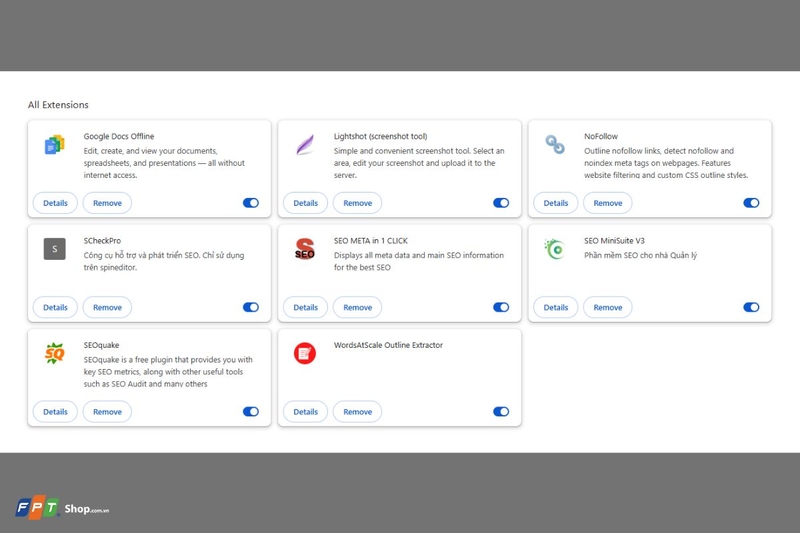Toggle the NoFollow extension switch
The height and width of the screenshot is (533, 800).
coord(751,203)
